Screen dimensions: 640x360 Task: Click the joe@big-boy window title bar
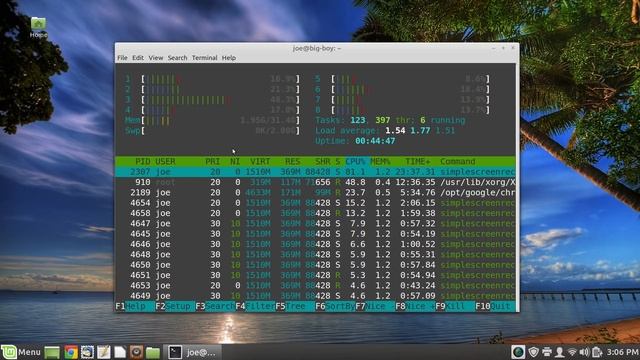pyautogui.click(x=317, y=48)
